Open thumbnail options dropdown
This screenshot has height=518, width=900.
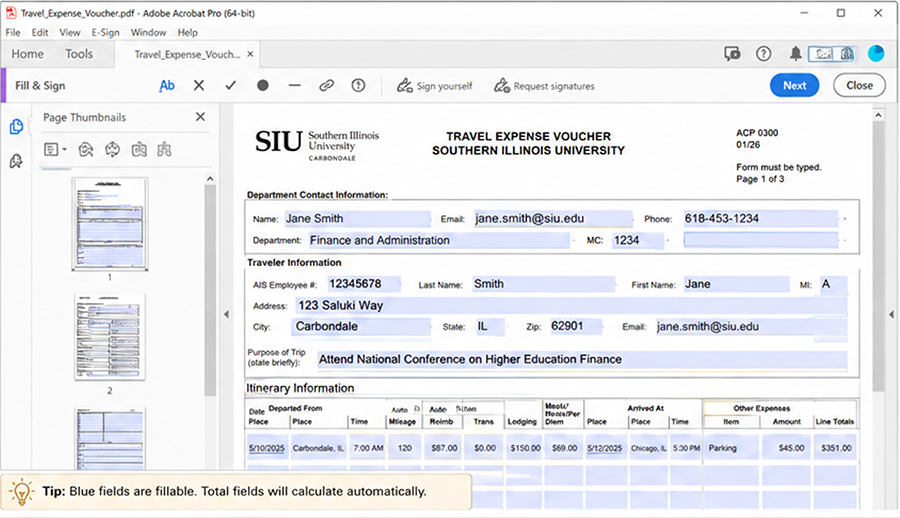[x=55, y=150]
